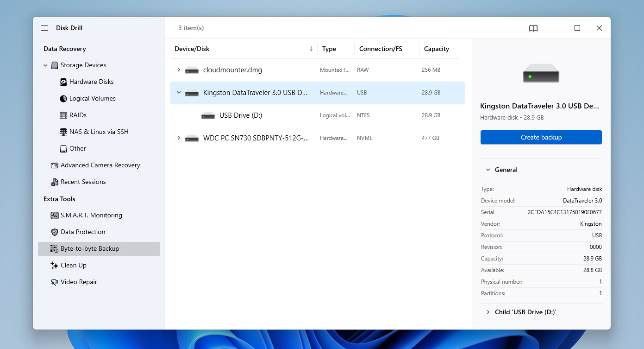Click the large drive image in details panel

point(541,73)
